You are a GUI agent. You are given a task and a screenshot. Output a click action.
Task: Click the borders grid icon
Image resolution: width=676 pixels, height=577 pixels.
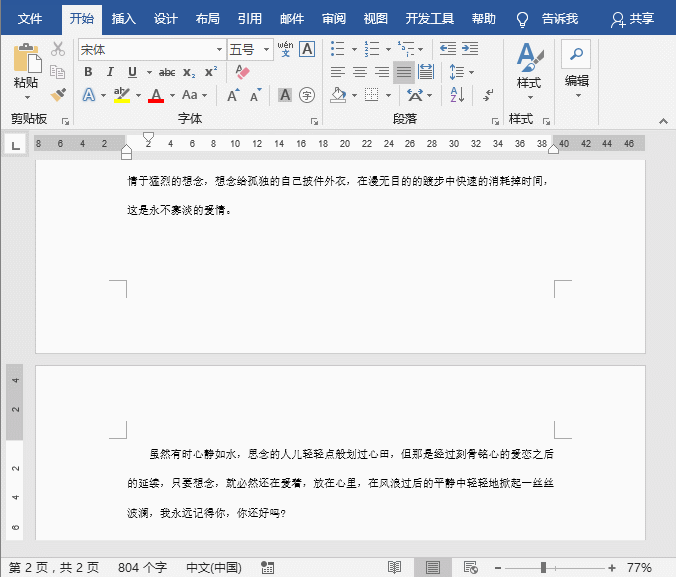[x=371, y=95]
